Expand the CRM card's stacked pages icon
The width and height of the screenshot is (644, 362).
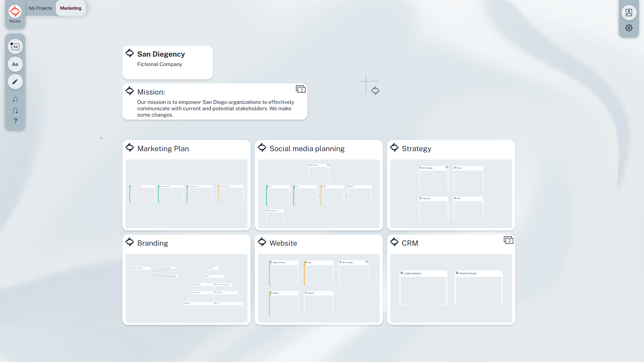[508, 240]
